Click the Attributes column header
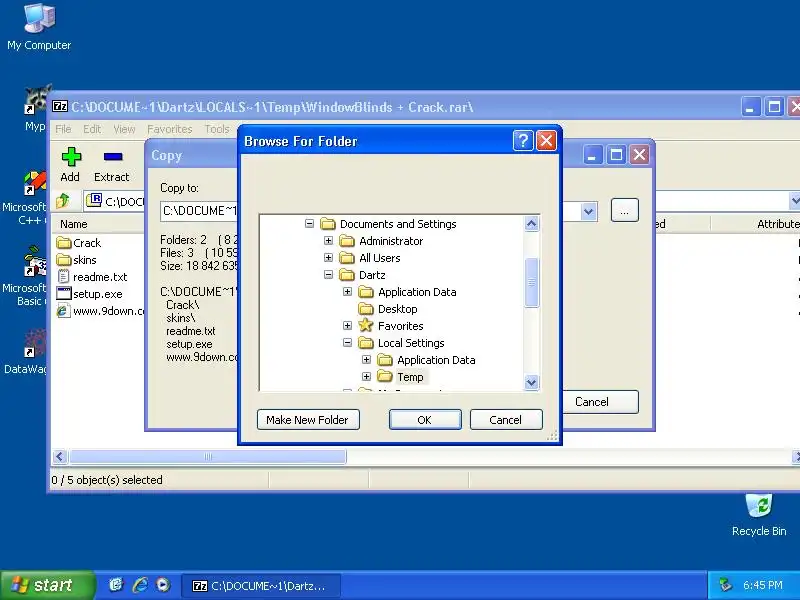This screenshot has width=800, height=600. [756, 224]
